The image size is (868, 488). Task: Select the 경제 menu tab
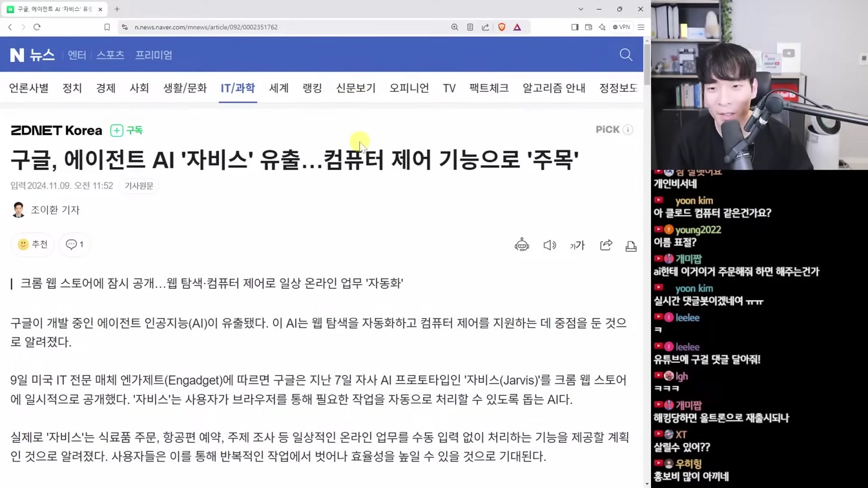106,88
